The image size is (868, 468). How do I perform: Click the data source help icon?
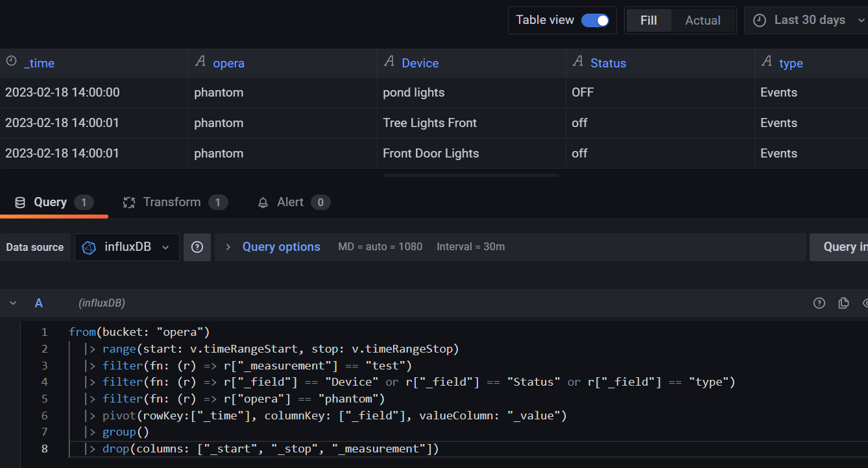(197, 247)
